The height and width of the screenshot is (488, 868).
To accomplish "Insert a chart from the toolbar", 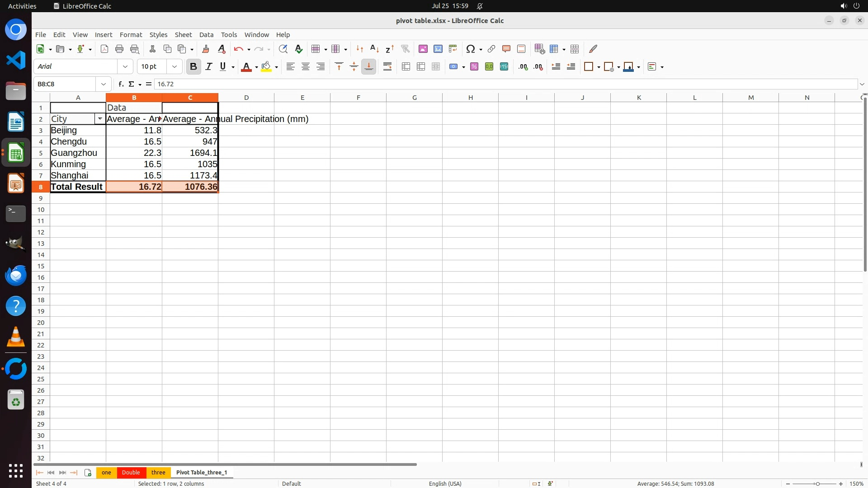I will pos(438,49).
